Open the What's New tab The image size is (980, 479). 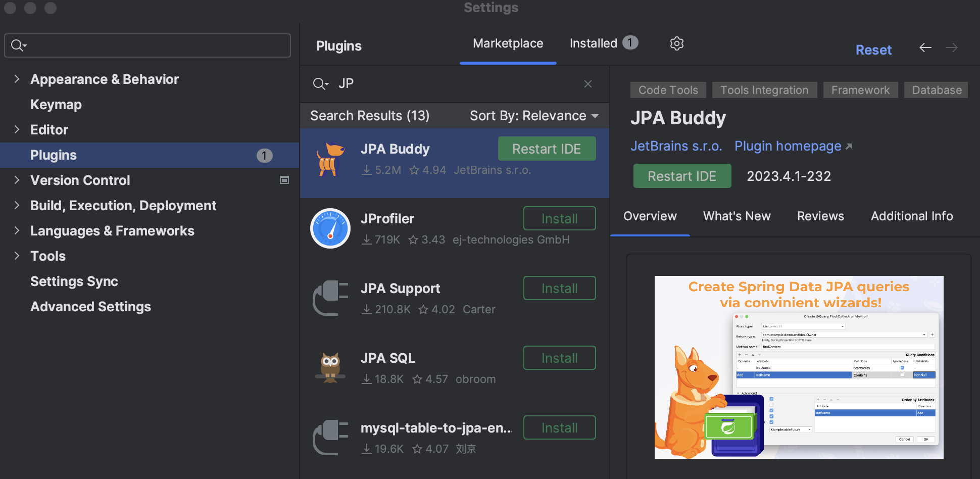tap(737, 216)
